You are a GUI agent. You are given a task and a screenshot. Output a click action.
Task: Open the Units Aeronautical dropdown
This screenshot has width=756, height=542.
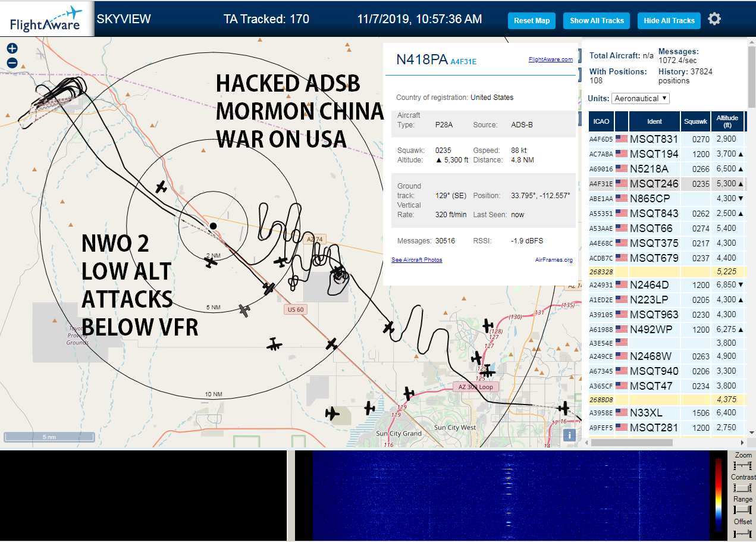pyautogui.click(x=641, y=98)
